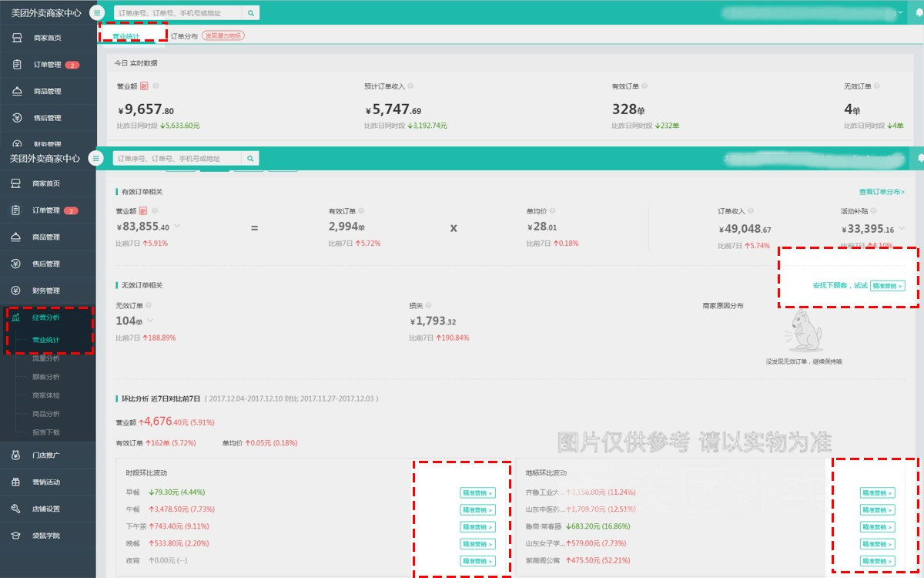The height and width of the screenshot is (578, 924).
Task: Click 精准营销 button in the 午餐 row
Action: [x=477, y=510]
